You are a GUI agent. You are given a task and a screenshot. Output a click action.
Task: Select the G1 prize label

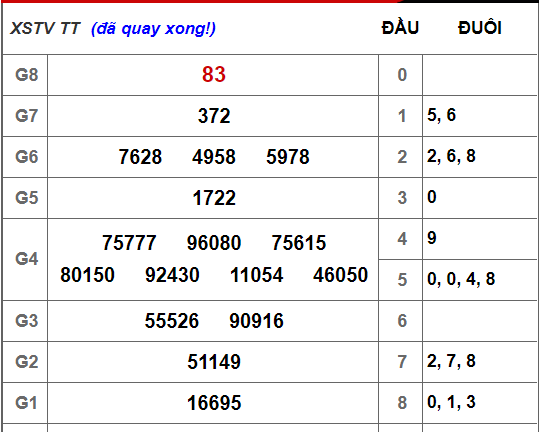point(26,402)
